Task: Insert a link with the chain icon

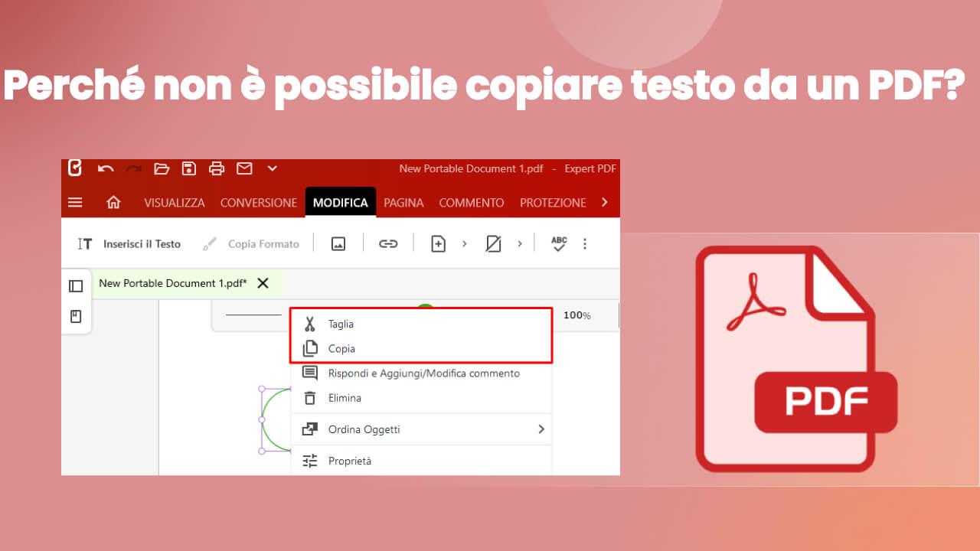Action: tap(388, 244)
